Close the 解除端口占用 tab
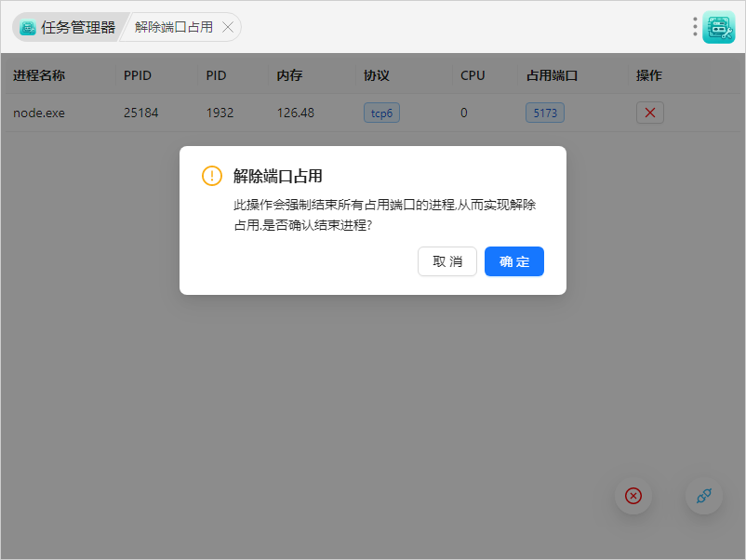The width and height of the screenshot is (746, 560). (x=228, y=27)
